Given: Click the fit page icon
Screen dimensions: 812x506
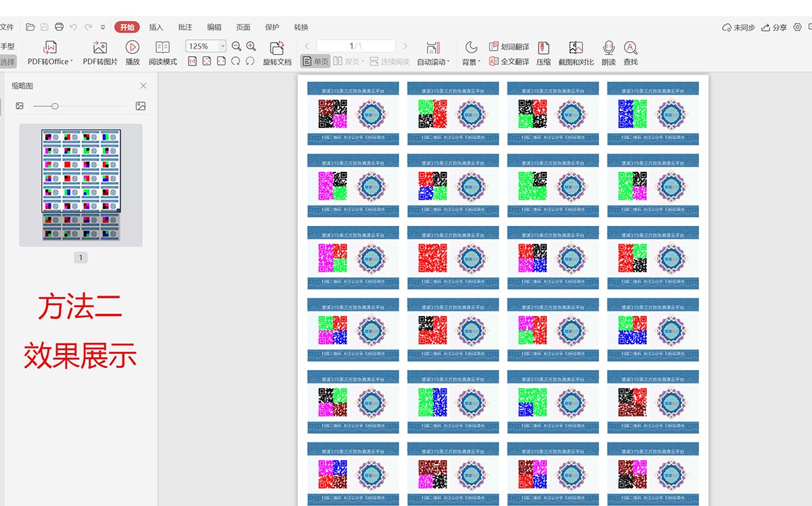Looking at the screenshot, I should point(207,62).
